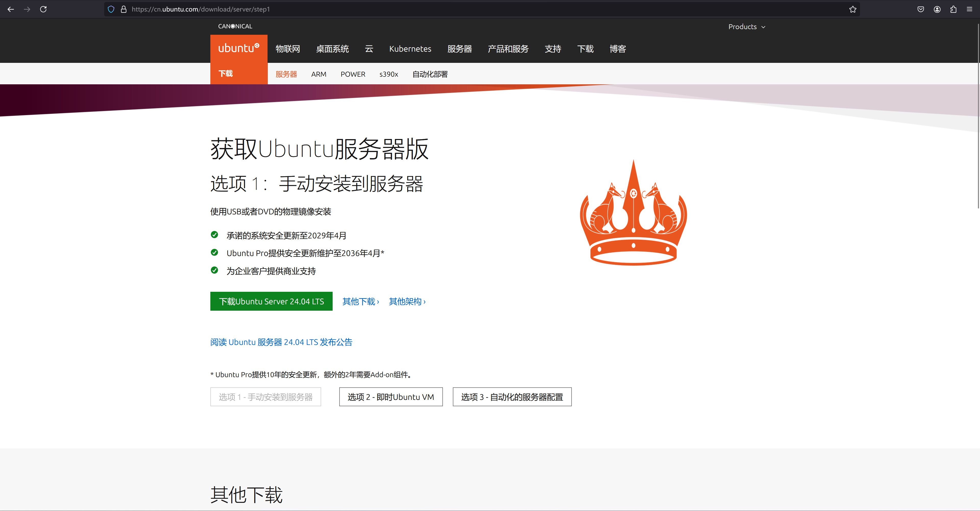Image resolution: width=980 pixels, height=511 pixels.
Task: Open the Pocket save icon
Action: coord(921,9)
